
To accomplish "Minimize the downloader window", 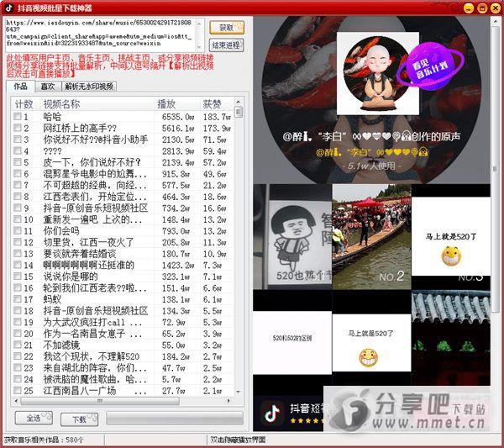I will (x=469, y=8).
